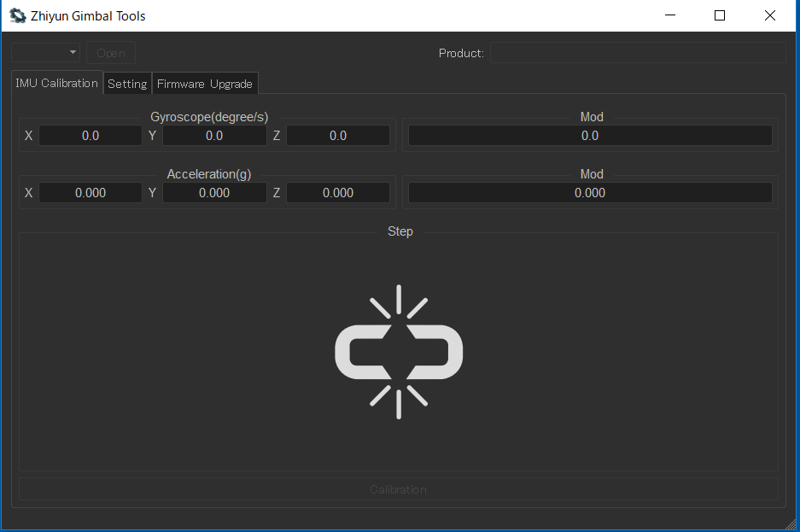Open the serial port dropdown
800x532 pixels.
point(46,53)
